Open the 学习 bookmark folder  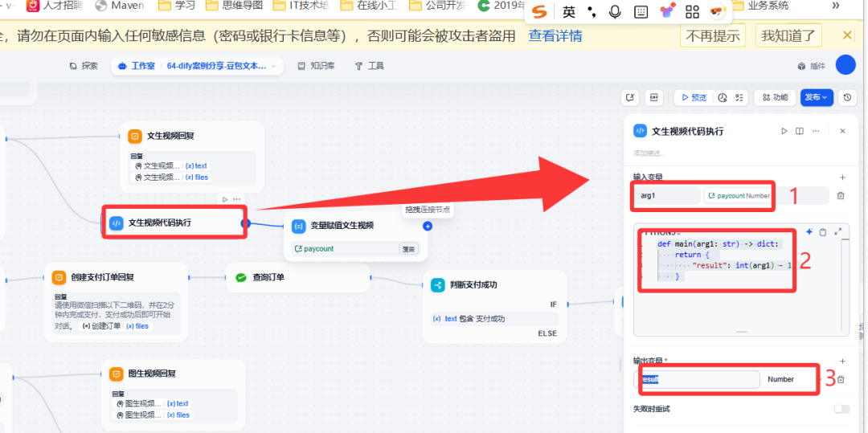177,6
